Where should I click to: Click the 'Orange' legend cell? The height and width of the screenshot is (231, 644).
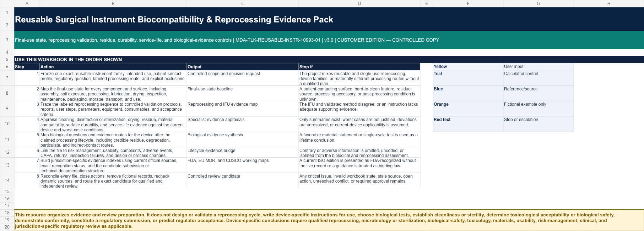(468, 109)
